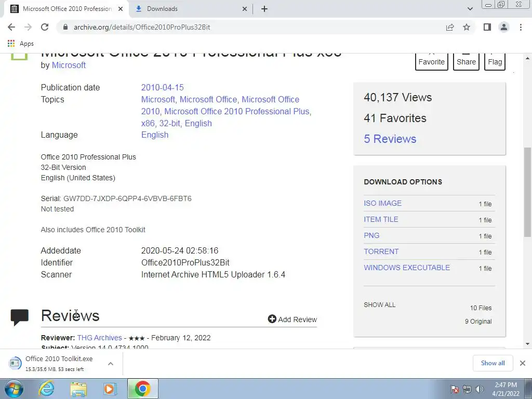Bookmark this page with the star icon
Viewport: 532px width, 399px height.
pos(467,27)
